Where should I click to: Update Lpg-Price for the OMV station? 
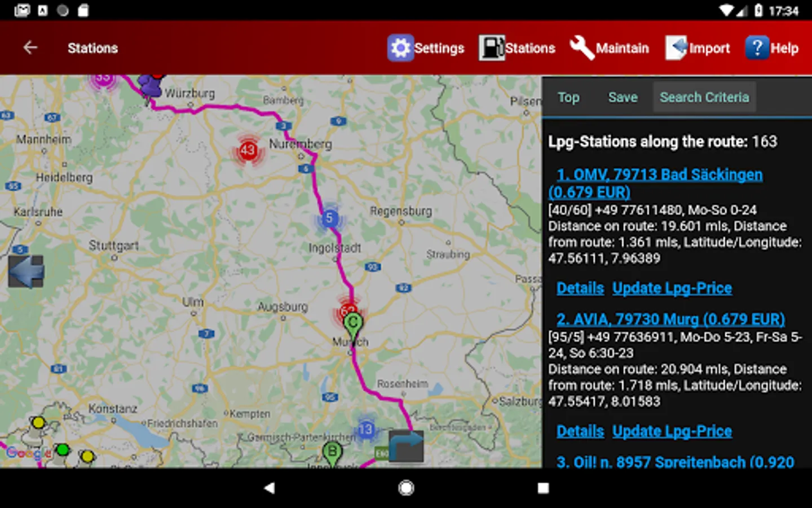click(672, 288)
